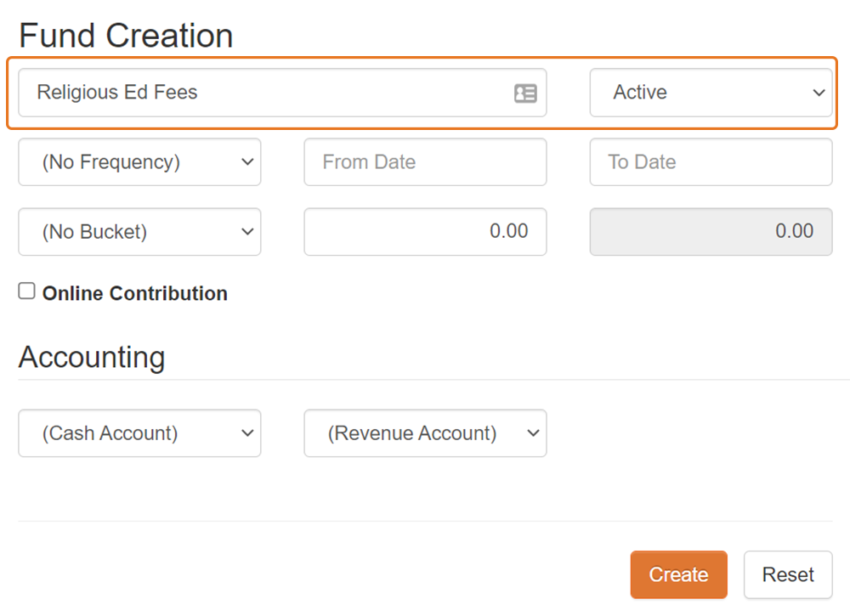This screenshot has height=616, width=850.
Task: Click the Religious Ed Fees name field
Action: [x=282, y=93]
